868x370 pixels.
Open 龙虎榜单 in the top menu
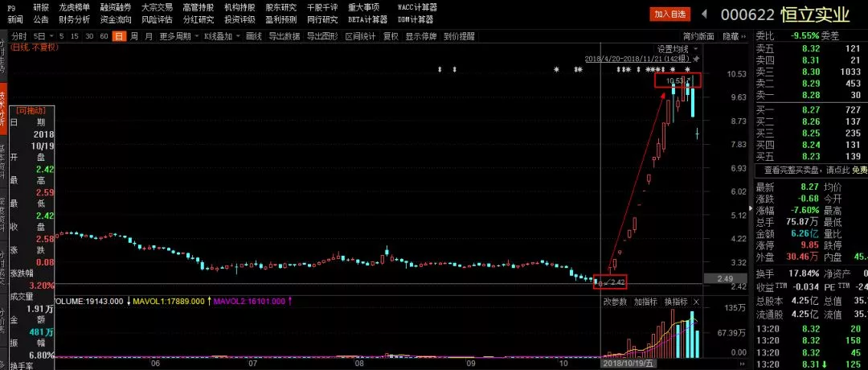(x=74, y=8)
